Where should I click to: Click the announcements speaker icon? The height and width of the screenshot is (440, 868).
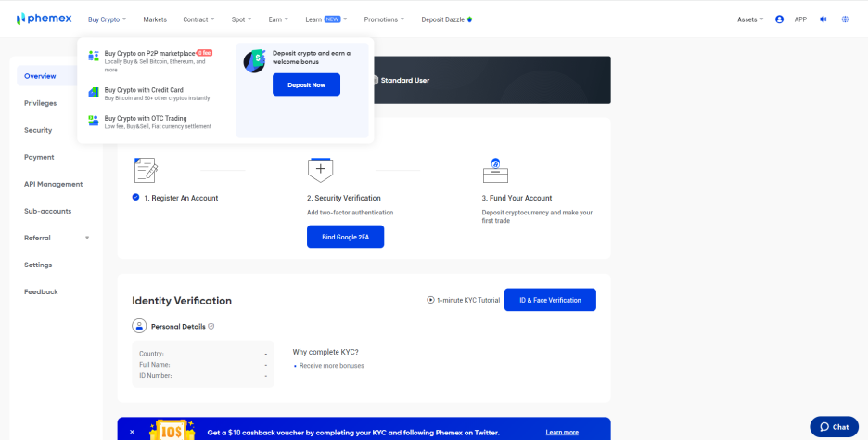pyautogui.click(x=823, y=19)
